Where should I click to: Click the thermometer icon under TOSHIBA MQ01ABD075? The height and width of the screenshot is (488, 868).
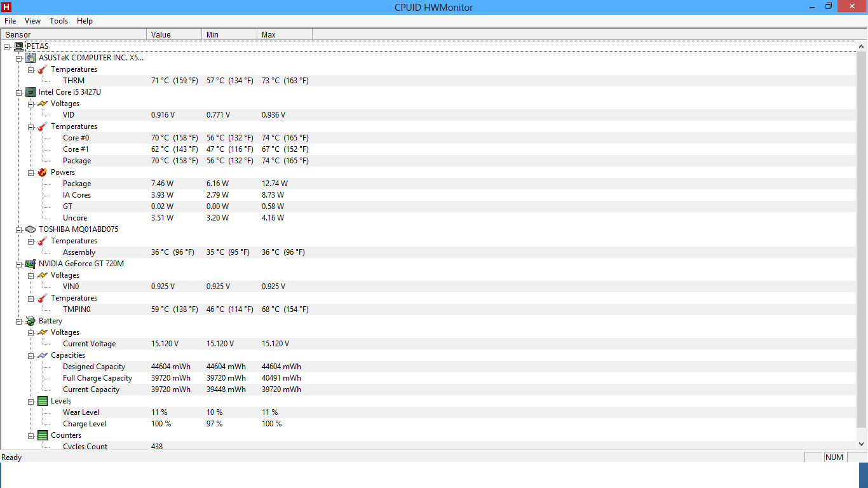tap(43, 241)
